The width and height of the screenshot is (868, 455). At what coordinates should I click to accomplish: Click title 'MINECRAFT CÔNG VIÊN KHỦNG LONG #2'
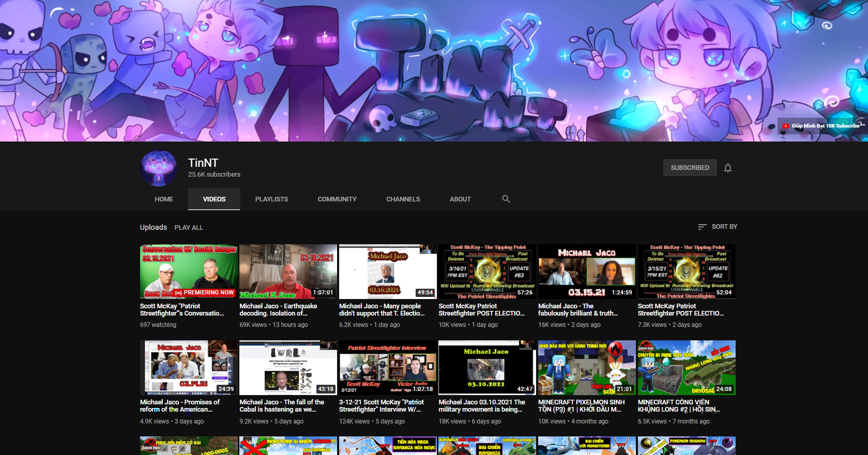coord(679,406)
